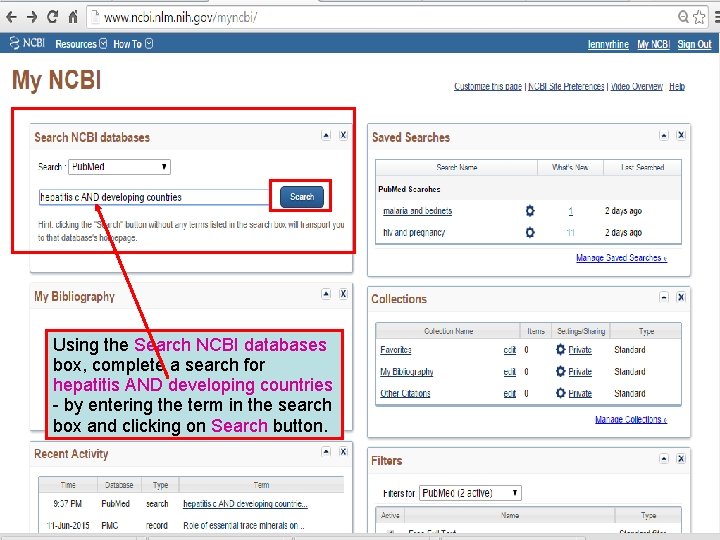Collapse the Filters panel

[x=664, y=459]
